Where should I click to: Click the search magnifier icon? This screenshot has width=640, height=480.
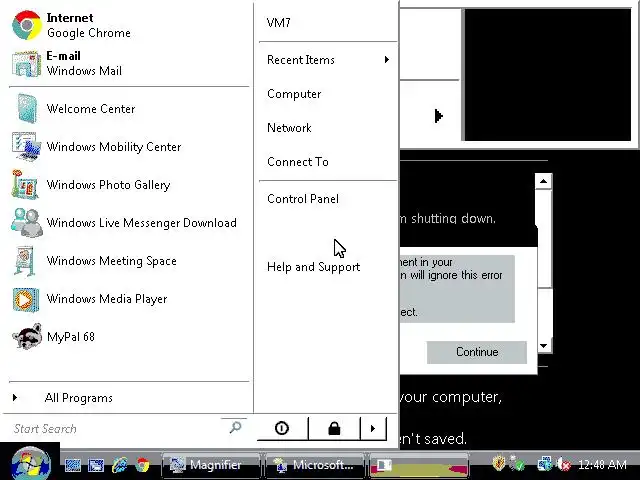pyautogui.click(x=236, y=427)
